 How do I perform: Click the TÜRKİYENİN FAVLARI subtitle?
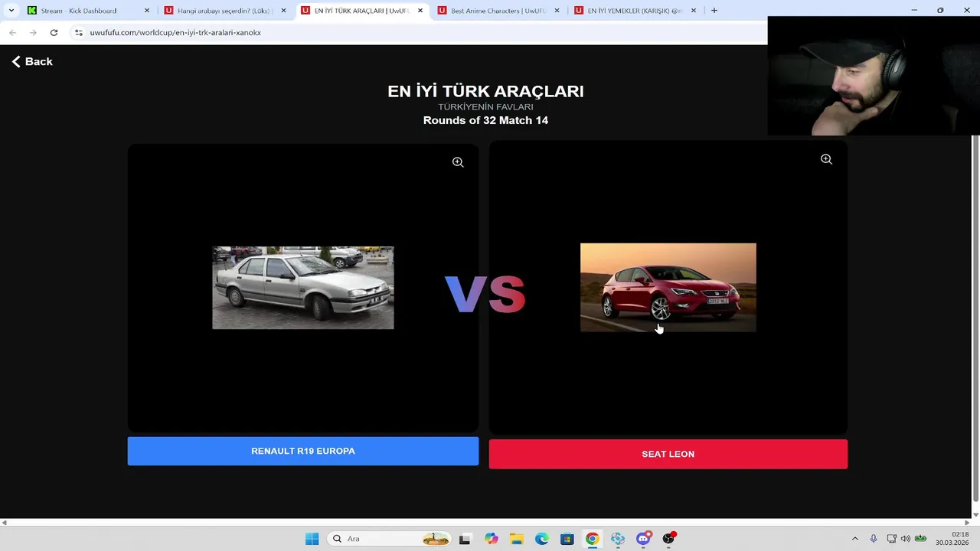coord(485,107)
